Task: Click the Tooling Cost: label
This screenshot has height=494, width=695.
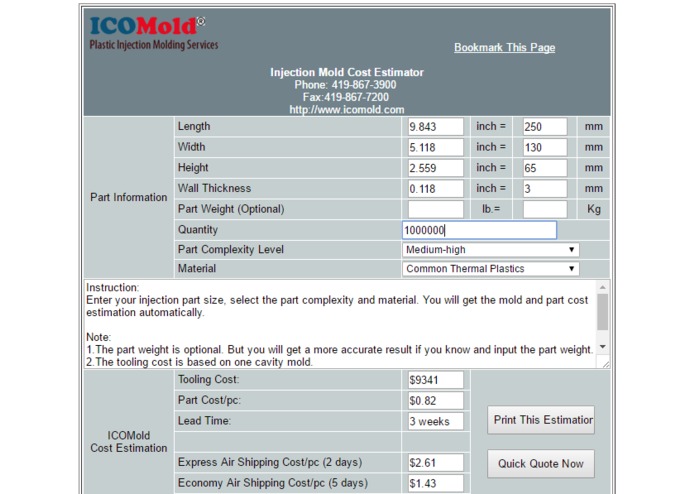Action: 208,380
